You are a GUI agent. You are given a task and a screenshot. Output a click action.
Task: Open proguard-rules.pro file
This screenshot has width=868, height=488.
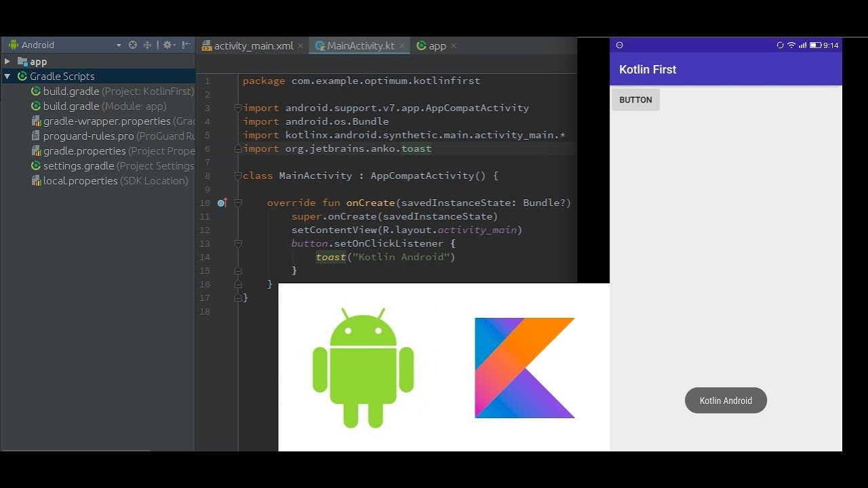(x=113, y=136)
